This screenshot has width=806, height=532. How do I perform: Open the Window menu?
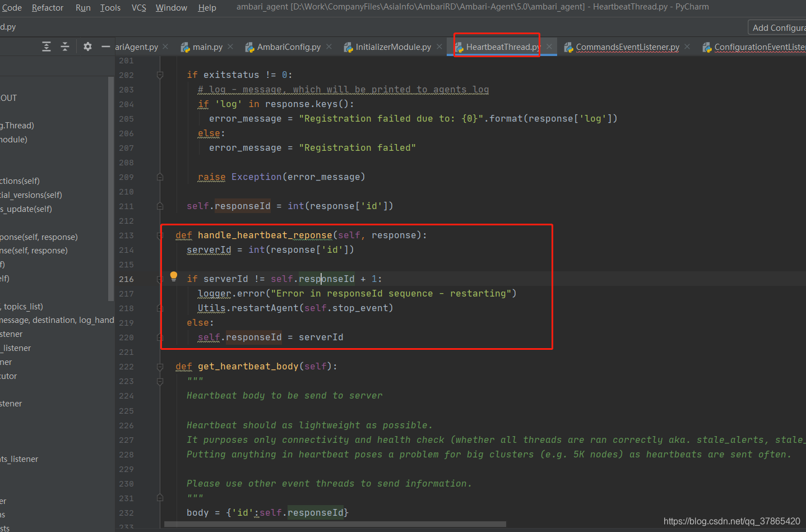tap(172, 7)
